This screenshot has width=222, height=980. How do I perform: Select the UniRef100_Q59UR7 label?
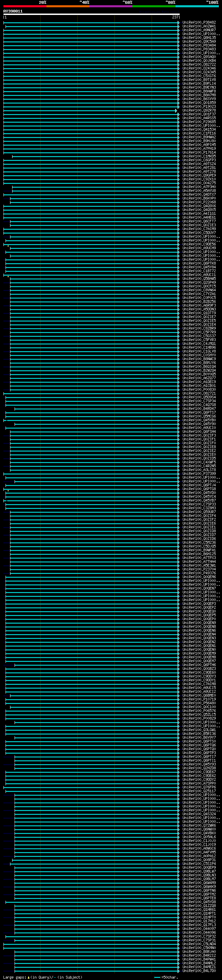[x=199, y=512]
